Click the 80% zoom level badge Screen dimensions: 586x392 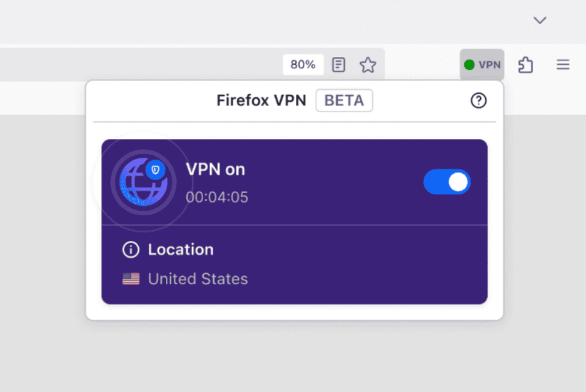[303, 65]
